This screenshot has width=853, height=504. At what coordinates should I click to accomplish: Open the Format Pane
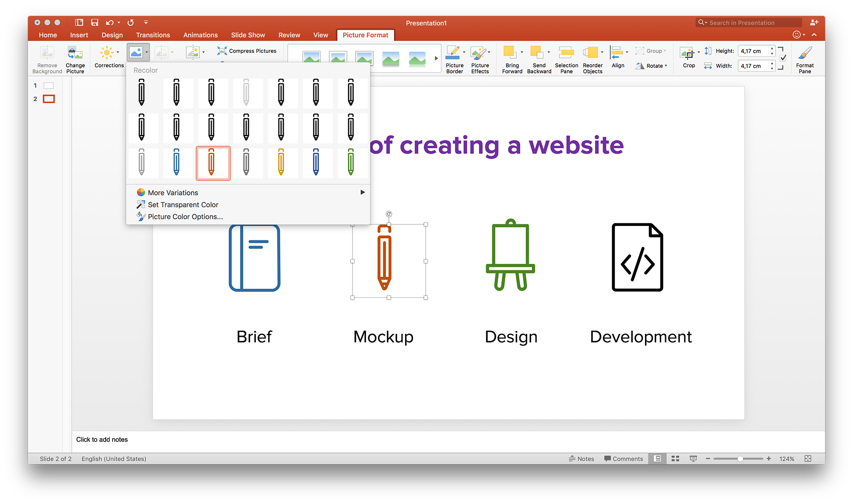pos(804,58)
